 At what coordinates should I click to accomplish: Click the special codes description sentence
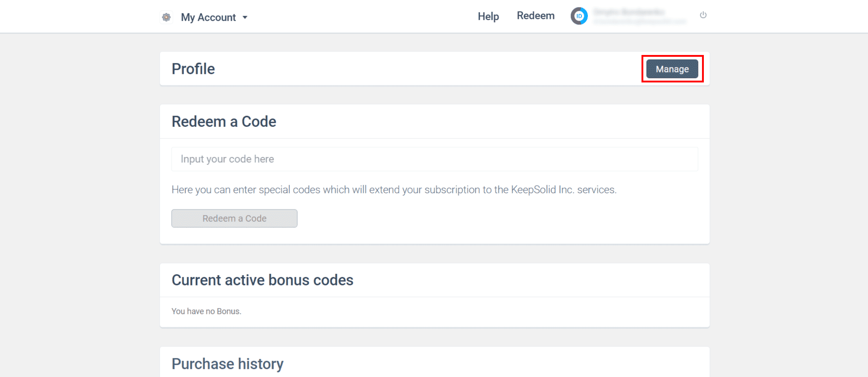click(394, 190)
